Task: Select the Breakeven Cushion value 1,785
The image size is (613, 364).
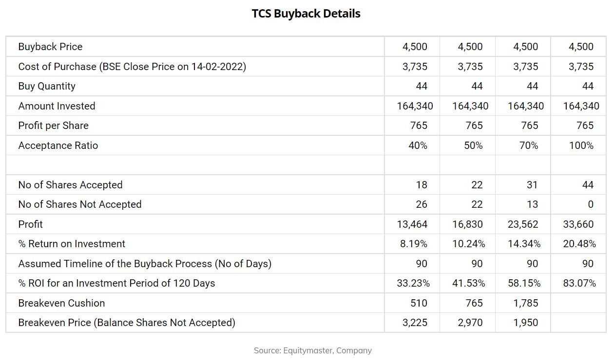Action: (x=526, y=303)
